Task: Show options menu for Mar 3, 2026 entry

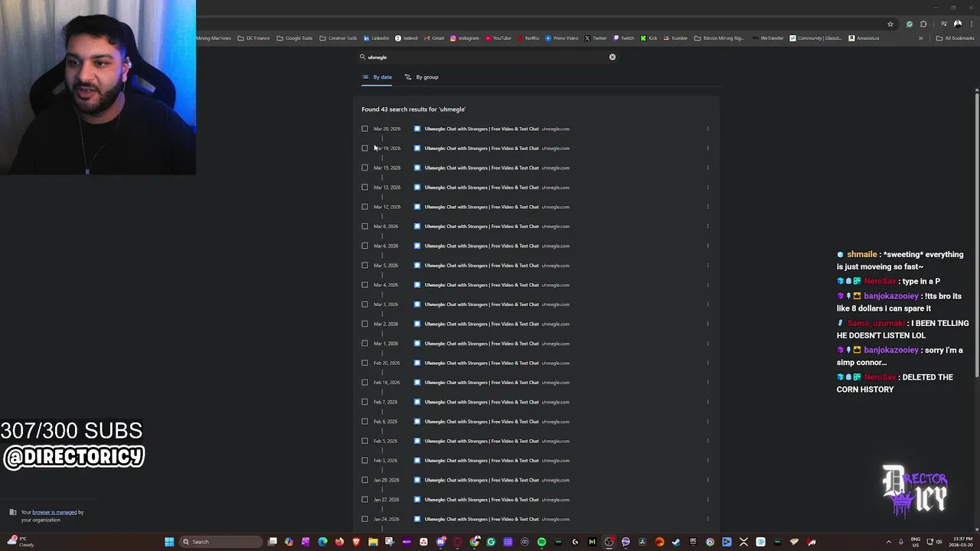Action: 707,305
